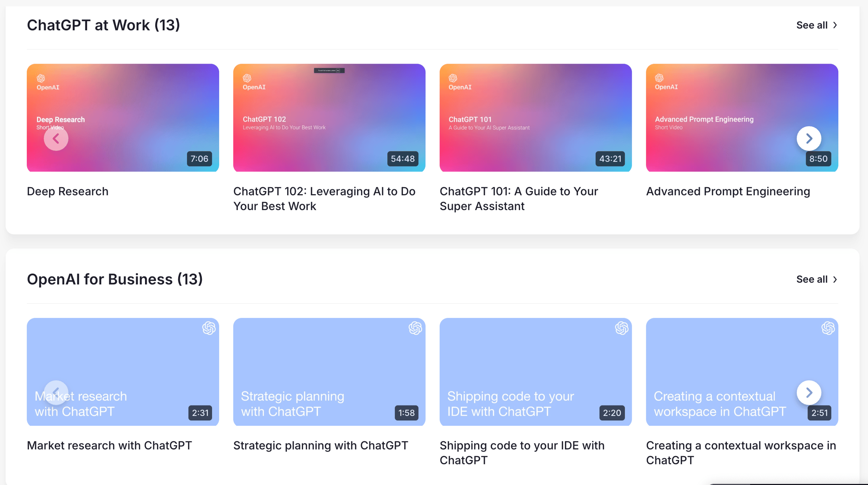
Task: Click title ChatGPT 102: Leveraging AI to Do Your Best Work
Action: (324, 198)
